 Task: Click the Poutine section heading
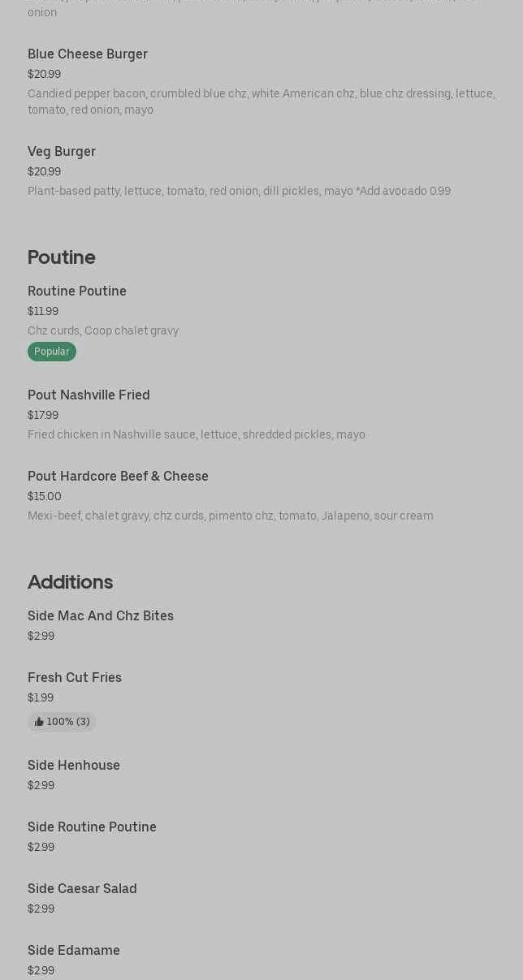[62, 257]
